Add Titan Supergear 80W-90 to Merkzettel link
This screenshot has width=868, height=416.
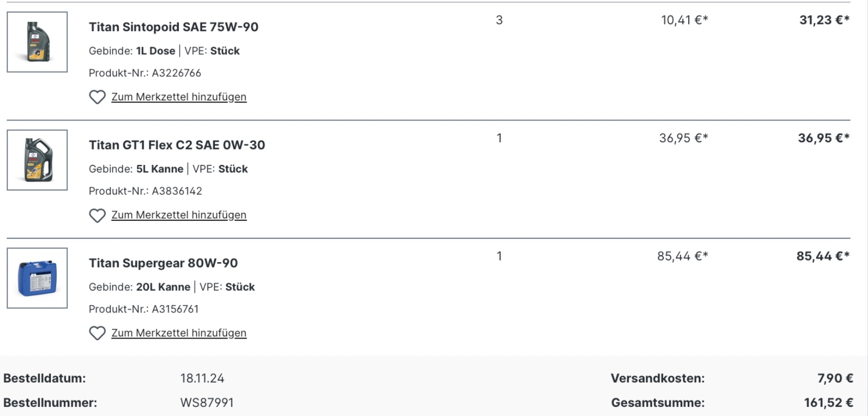[x=179, y=333]
